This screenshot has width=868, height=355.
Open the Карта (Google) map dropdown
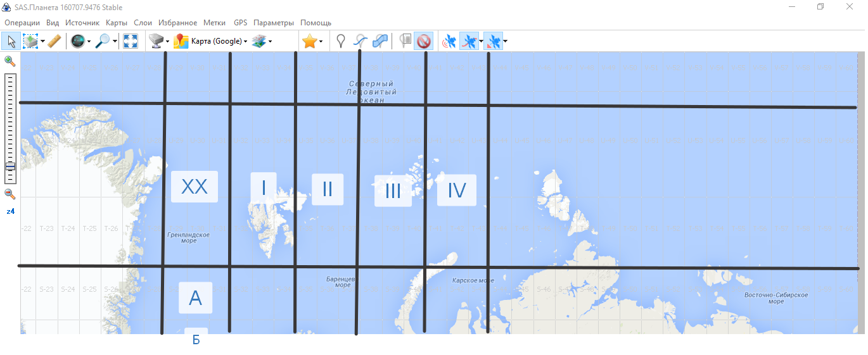219,42
